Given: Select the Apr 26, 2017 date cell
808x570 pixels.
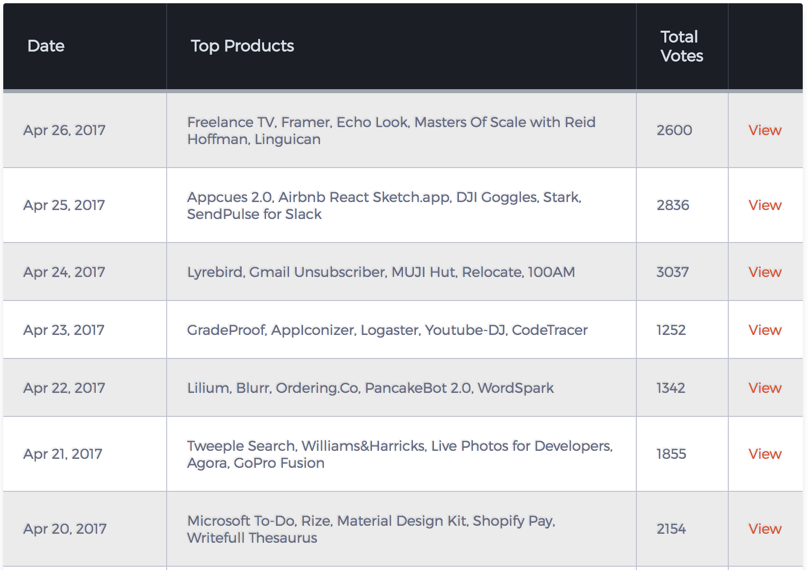Looking at the screenshot, I should [64, 130].
